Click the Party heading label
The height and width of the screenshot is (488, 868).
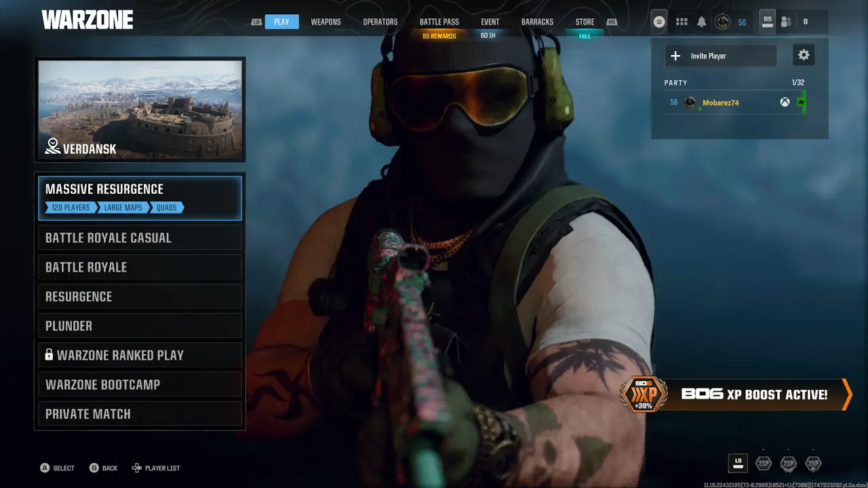[675, 83]
